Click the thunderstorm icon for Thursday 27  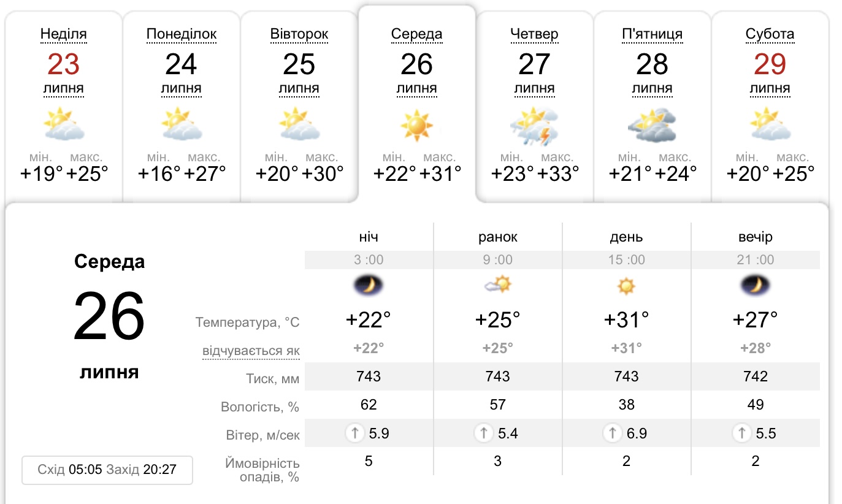click(534, 126)
